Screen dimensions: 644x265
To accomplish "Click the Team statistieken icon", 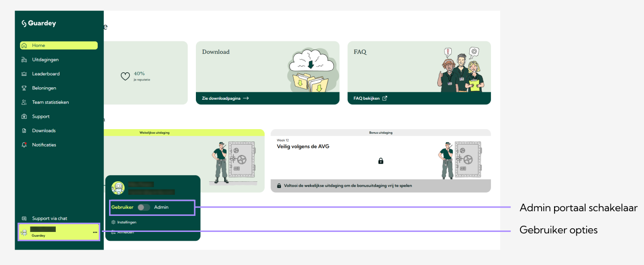I will 24,102.
